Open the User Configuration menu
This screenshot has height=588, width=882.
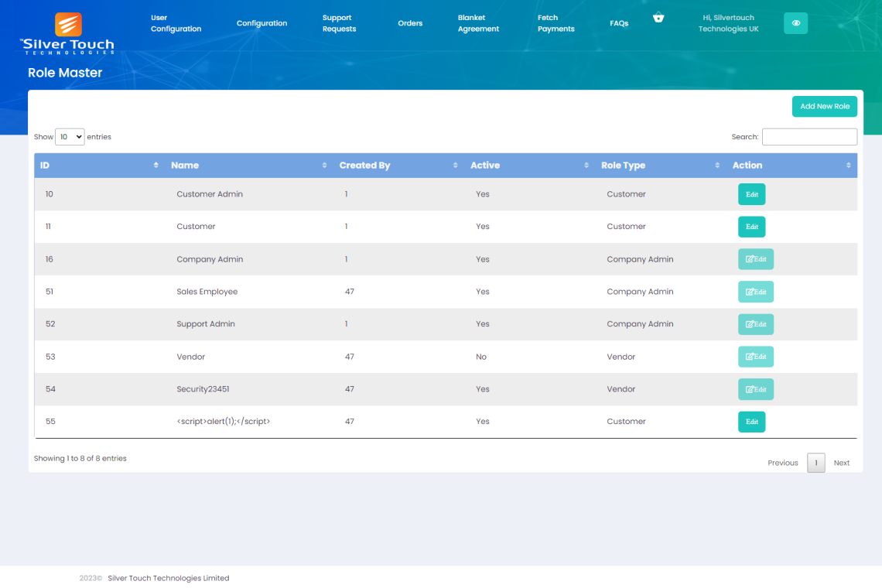tap(176, 23)
